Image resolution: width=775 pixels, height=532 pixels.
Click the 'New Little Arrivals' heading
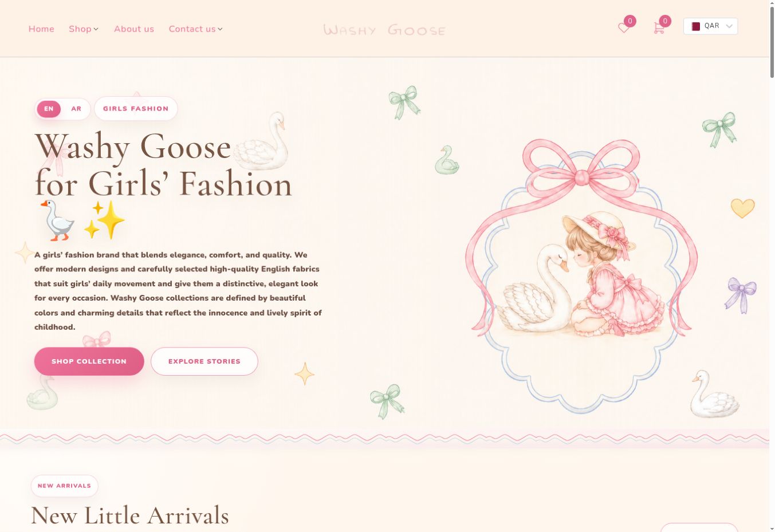130,515
